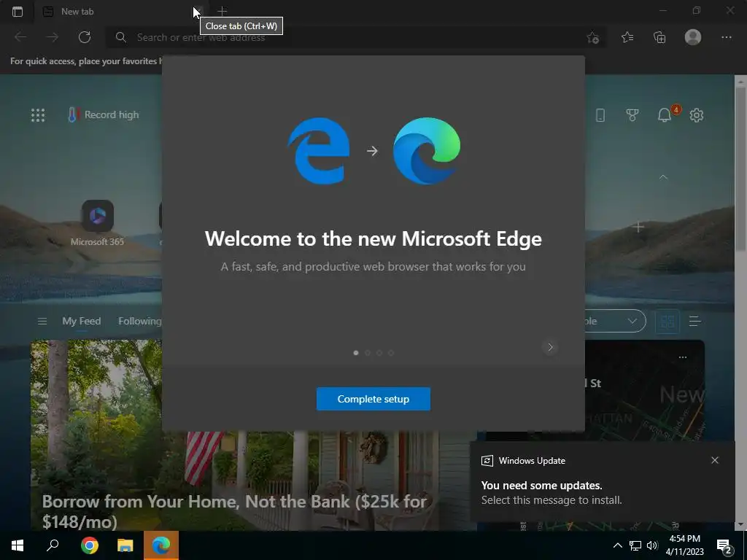The width and height of the screenshot is (747, 560).
Task: Switch to My Feed tab
Action: click(x=82, y=322)
